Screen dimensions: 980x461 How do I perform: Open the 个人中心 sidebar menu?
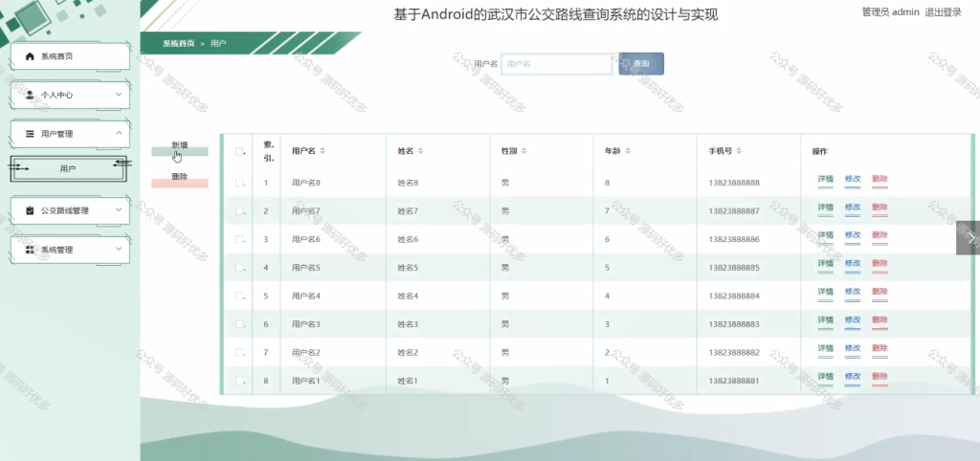click(x=70, y=95)
